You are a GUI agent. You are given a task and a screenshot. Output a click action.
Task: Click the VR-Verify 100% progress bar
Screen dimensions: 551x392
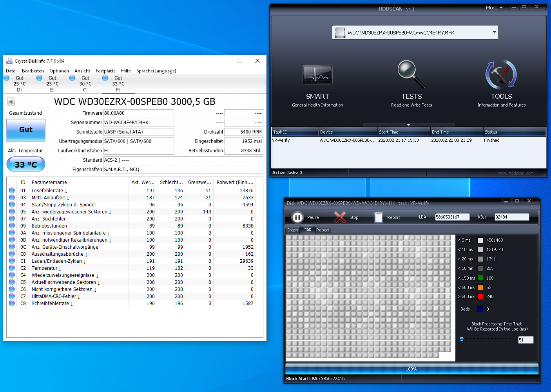tap(412, 369)
